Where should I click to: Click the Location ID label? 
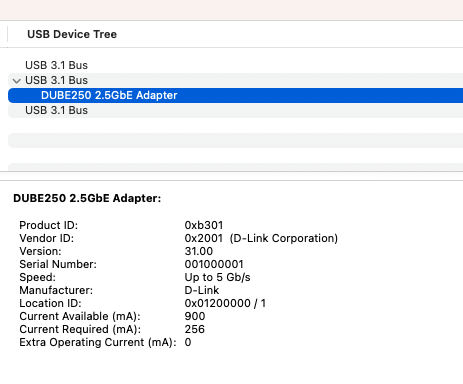(50, 303)
